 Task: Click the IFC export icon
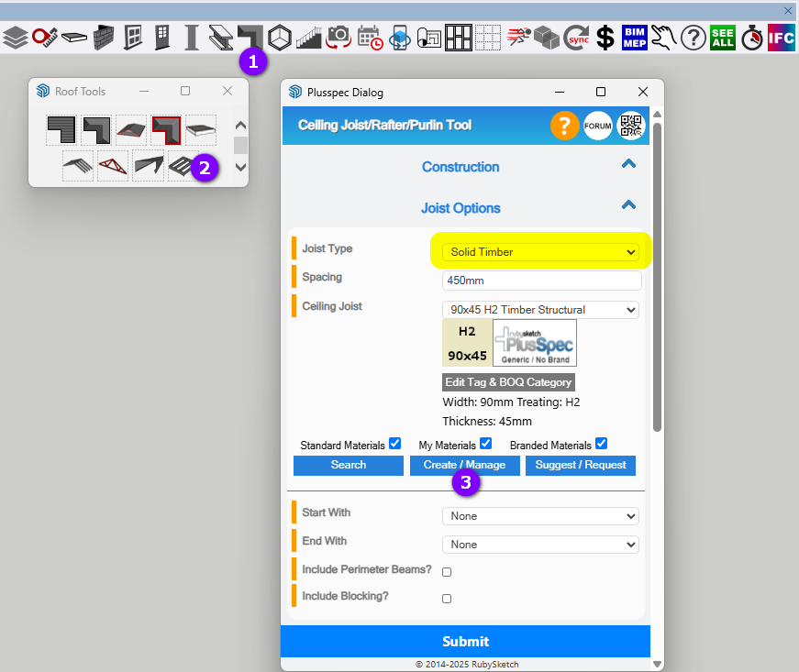click(781, 38)
